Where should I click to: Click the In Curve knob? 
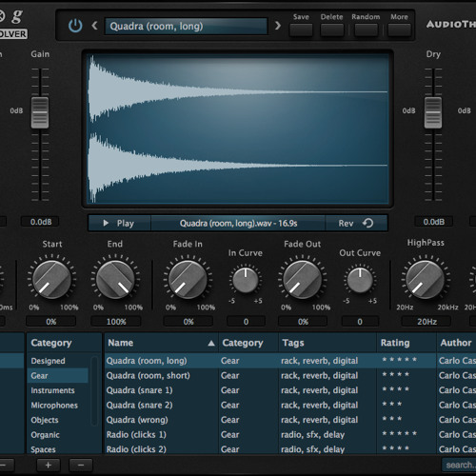pos(246,280)
